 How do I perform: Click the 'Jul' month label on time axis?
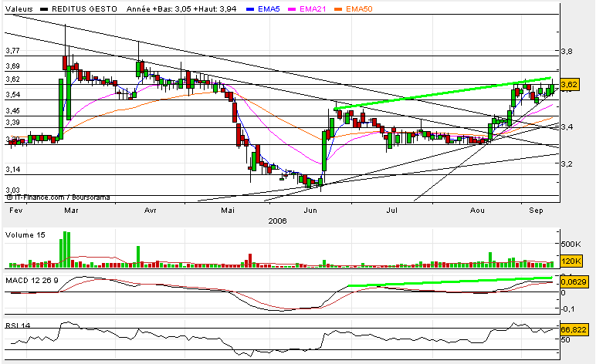(x=391, y=211)
